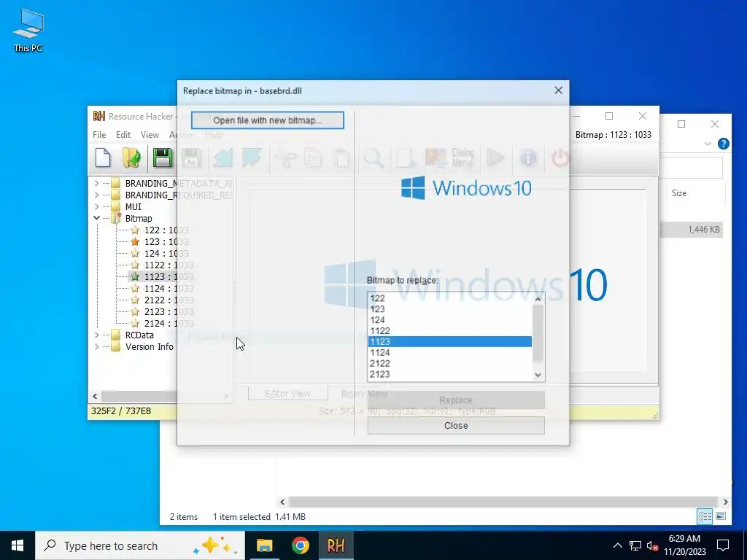This screenshot has width=747, height=560.
Task: Click the taskbar clock showing 6:29 AM
Action: click(684, 545)
